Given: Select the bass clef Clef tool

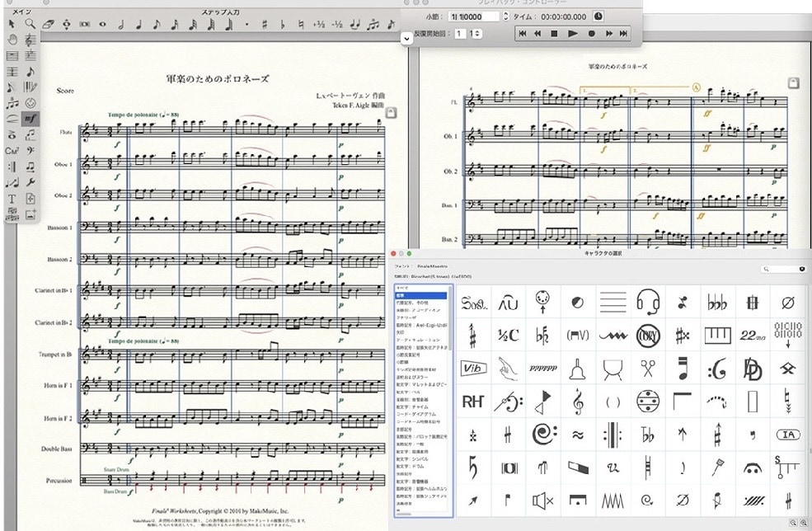Looking at the screenshot, I should (x=30, y=151).
